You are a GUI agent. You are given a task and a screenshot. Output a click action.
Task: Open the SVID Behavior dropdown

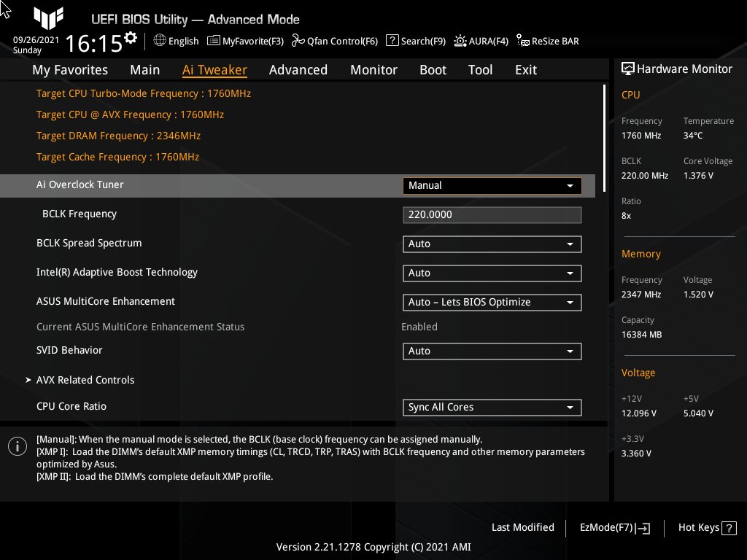[492, 351]
